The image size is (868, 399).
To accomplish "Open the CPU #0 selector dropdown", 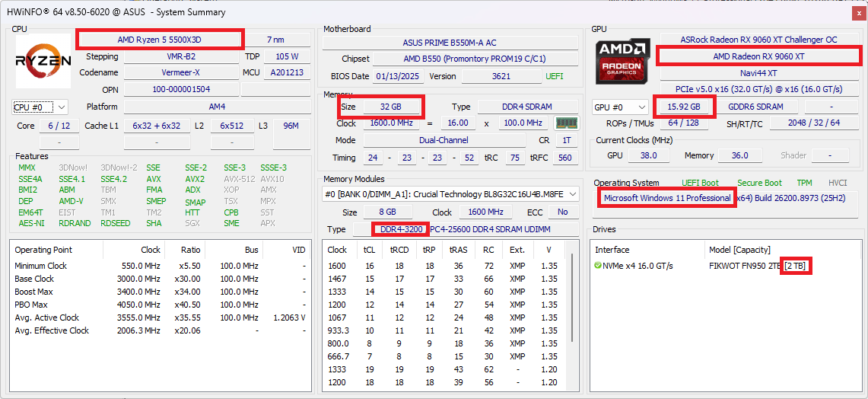I will 40,107.
